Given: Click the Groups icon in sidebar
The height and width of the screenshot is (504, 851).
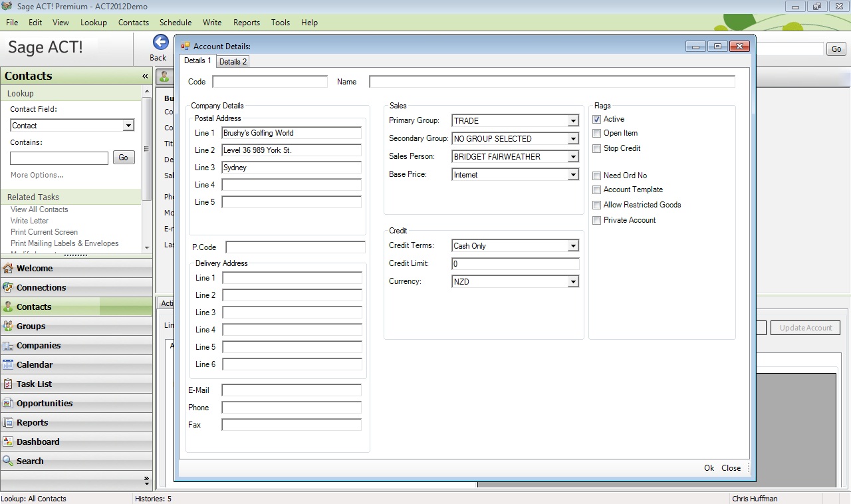Looking at the screenshot, I should pyautogui.click(x=8, y=326).
